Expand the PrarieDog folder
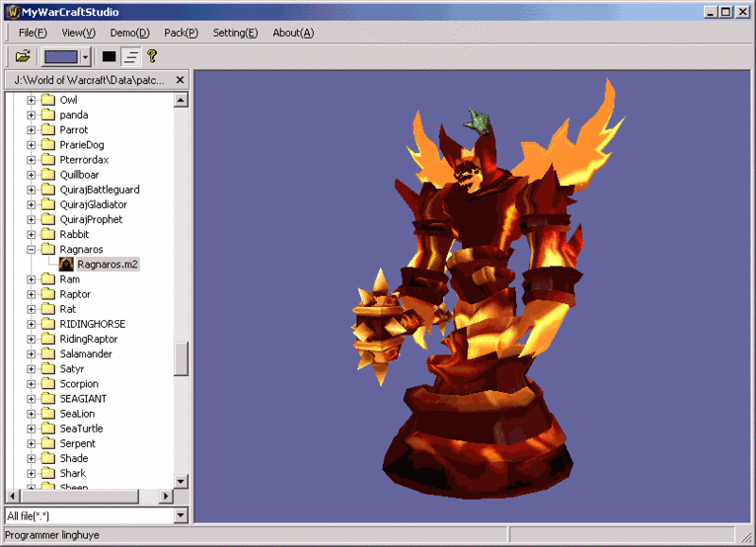 pos(31,145)
